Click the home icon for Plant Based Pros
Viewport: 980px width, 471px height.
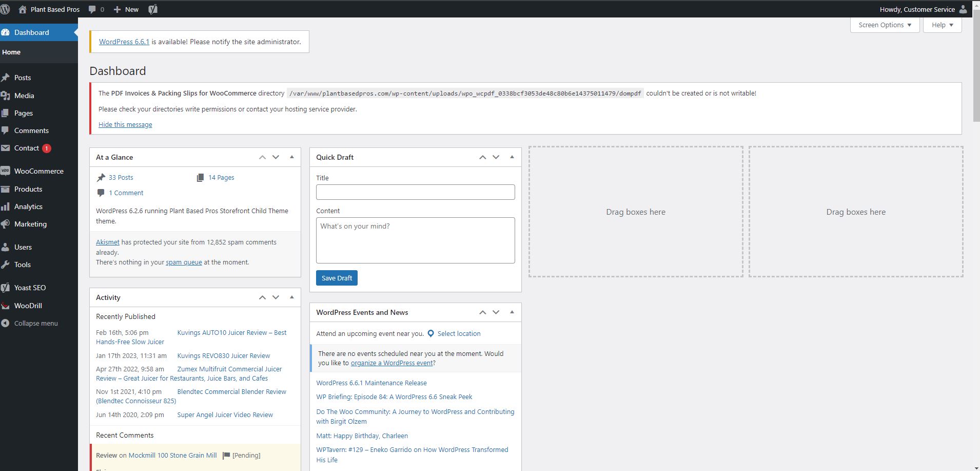click(23, 9)
